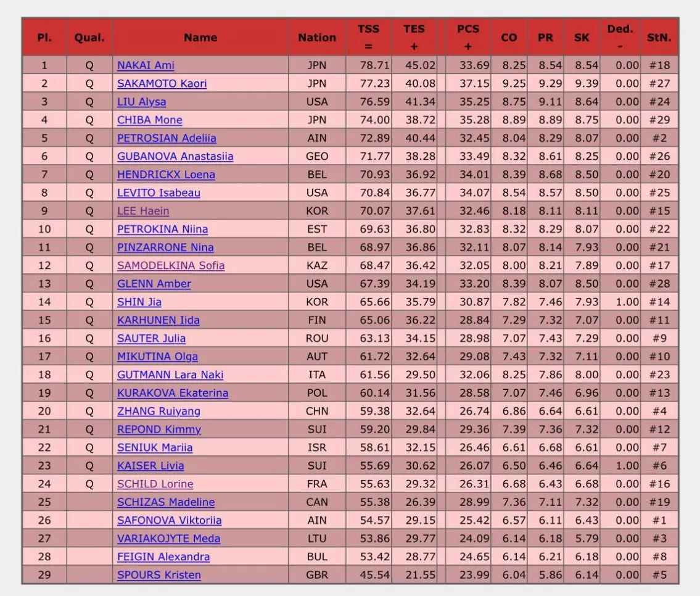This screenshot has height=596, width=700.
Task: Select CHIBA Mone name link
Action: pyautogui.click(x=149, y=120)
